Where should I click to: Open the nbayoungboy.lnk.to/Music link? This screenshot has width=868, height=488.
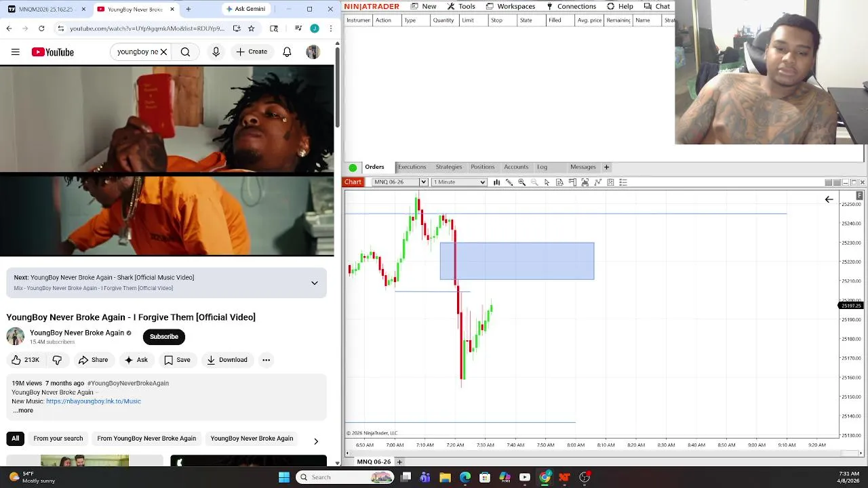point(94,401)
